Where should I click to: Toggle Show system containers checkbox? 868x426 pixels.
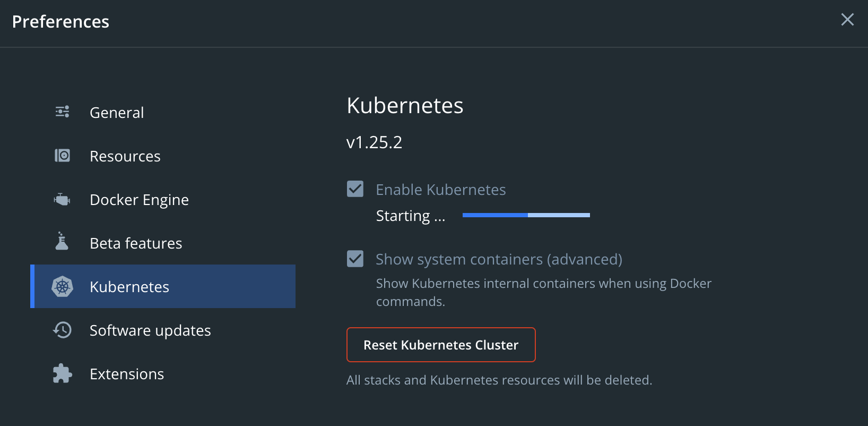pos(355,259)
